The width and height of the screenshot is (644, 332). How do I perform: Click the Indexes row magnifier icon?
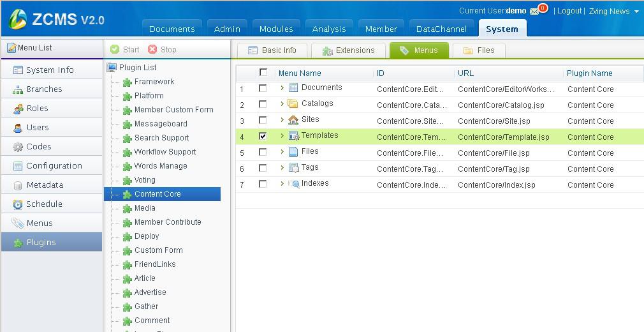click(x=293, y=184)
